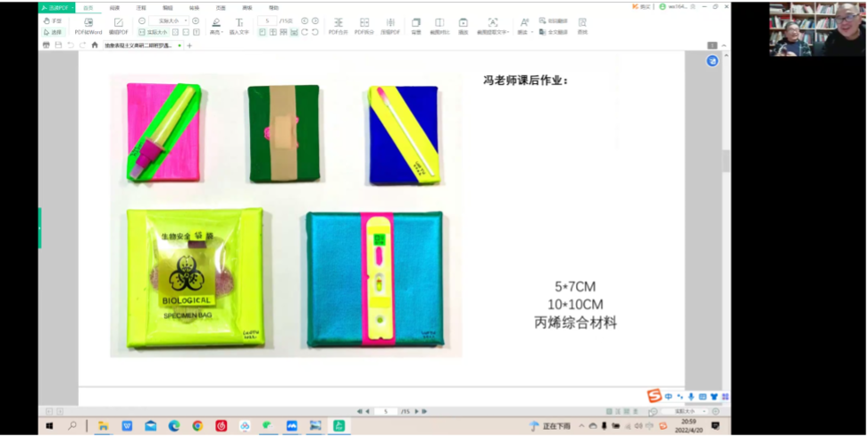The width and height of the screenshot is (868, 437).
Task: Open Edge browser from taskbar
Action: pos(174,426)
